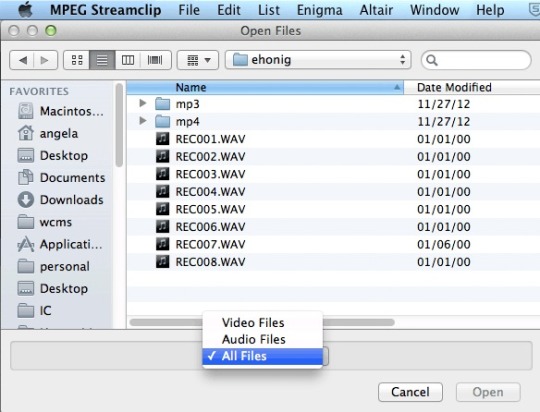
Task: Click the 01/06/00 date of REC007.WAV
Action: pyautogui.click(x=444, y=244)
